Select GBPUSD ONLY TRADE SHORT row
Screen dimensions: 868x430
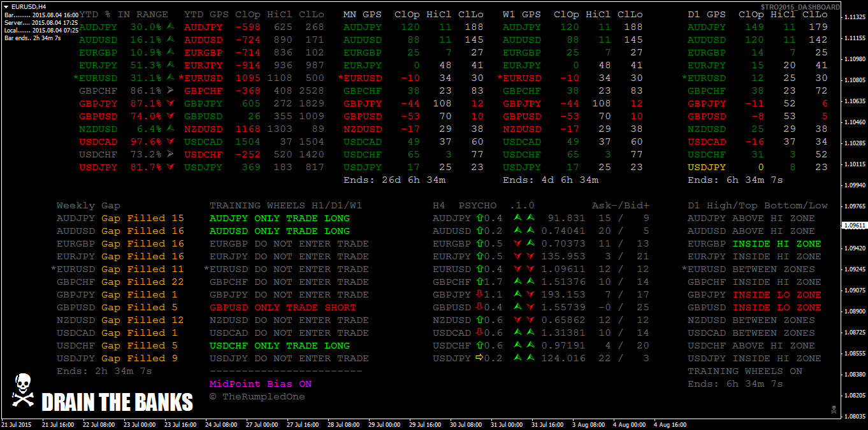tap(282, 307)
